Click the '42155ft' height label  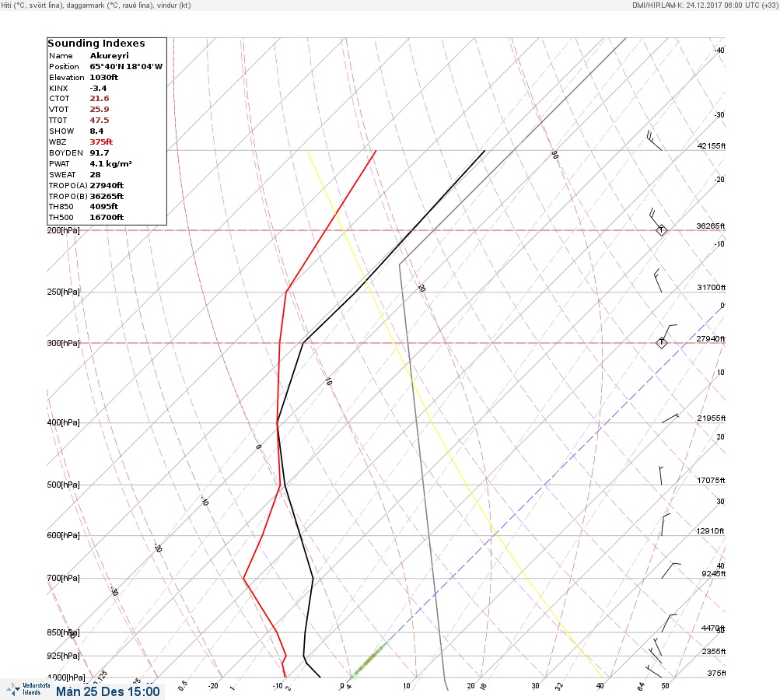[x=712, y=146]
